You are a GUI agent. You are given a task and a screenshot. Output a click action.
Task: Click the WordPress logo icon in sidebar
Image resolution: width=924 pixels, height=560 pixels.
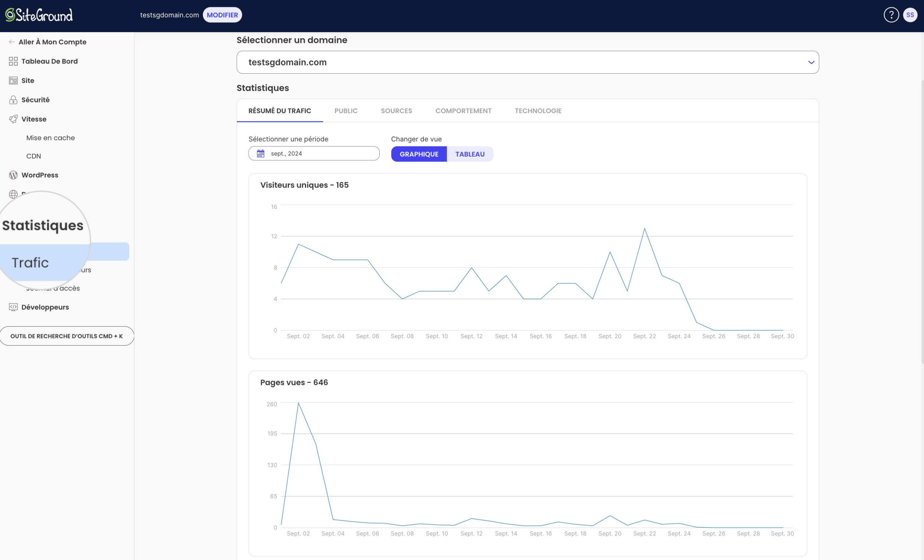click(x=13, y=175)
